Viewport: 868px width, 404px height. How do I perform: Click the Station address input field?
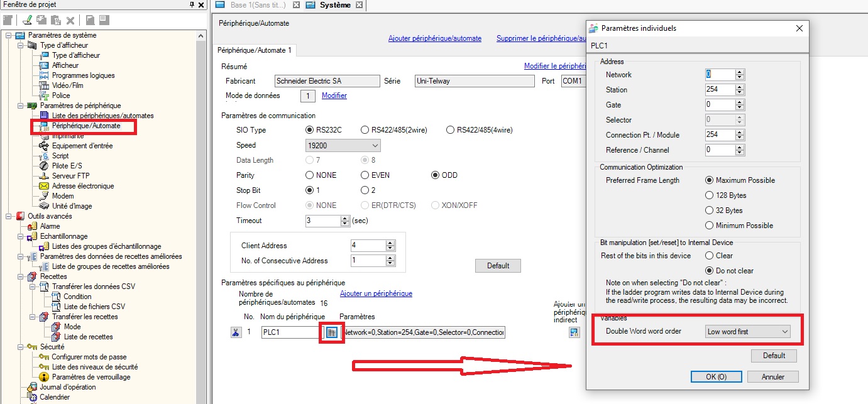(719, 90)
